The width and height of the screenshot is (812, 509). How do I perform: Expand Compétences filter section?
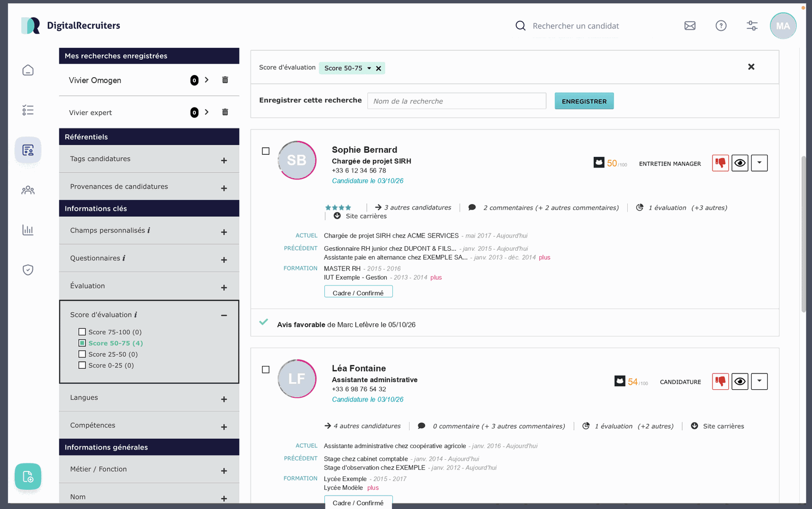pyautogui.click(x=224, y=427)
